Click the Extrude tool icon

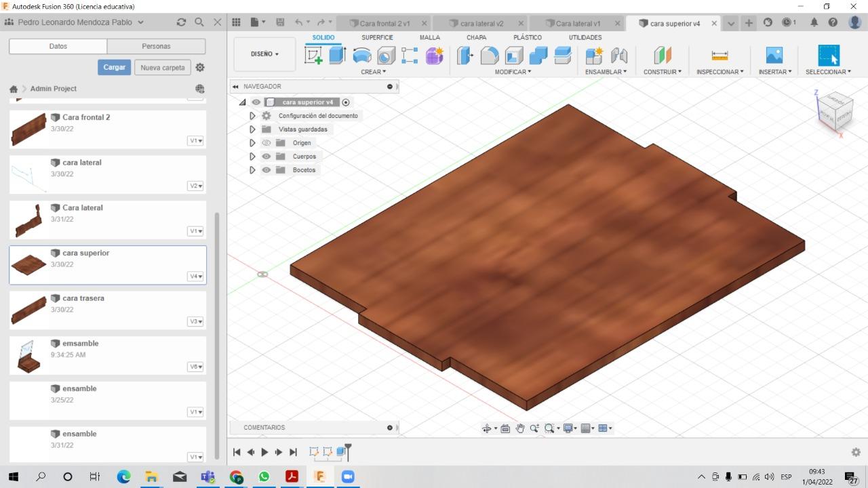pos(337,56)
